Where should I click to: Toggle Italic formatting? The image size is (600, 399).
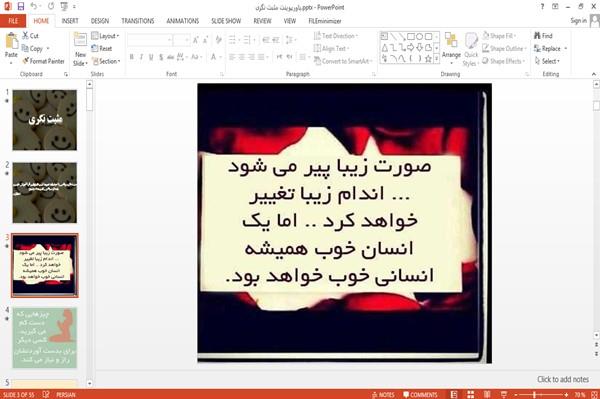[x=141, y=57]
